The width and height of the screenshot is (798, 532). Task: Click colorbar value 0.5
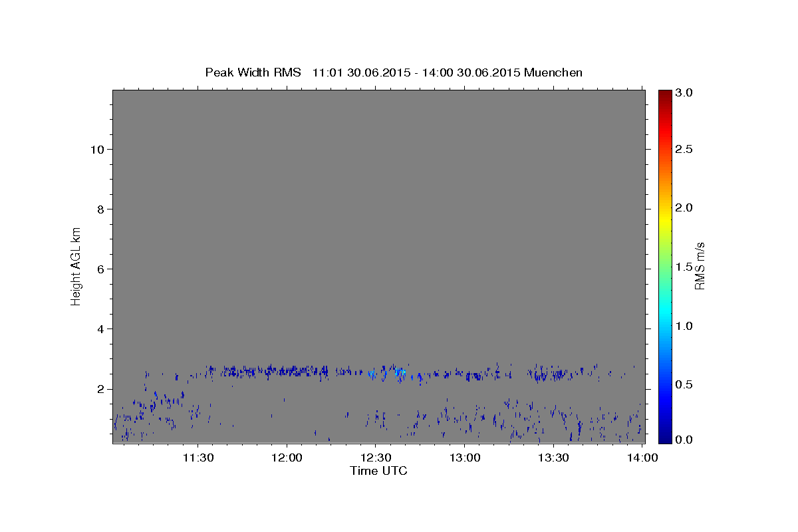[685, 384]
